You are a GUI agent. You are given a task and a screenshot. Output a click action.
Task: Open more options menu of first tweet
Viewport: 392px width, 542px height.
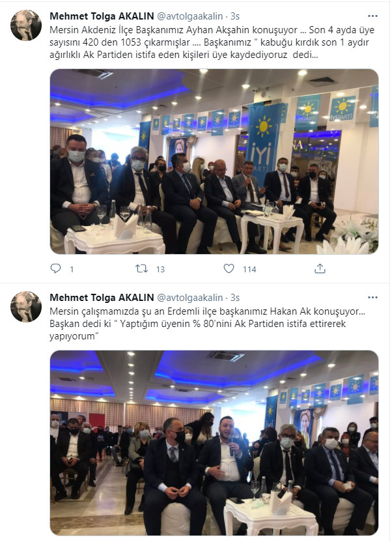pyautogui.click(x=372, y=16)
